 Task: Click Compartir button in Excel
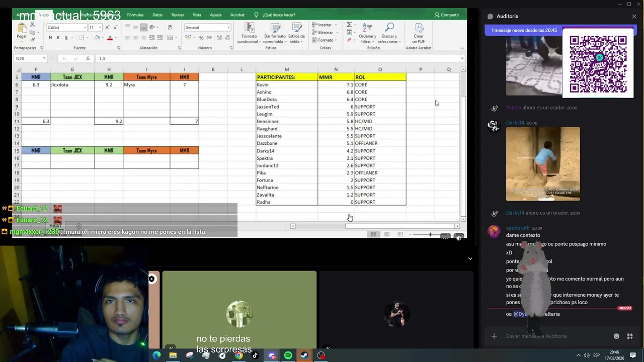(x=447, y=15)
